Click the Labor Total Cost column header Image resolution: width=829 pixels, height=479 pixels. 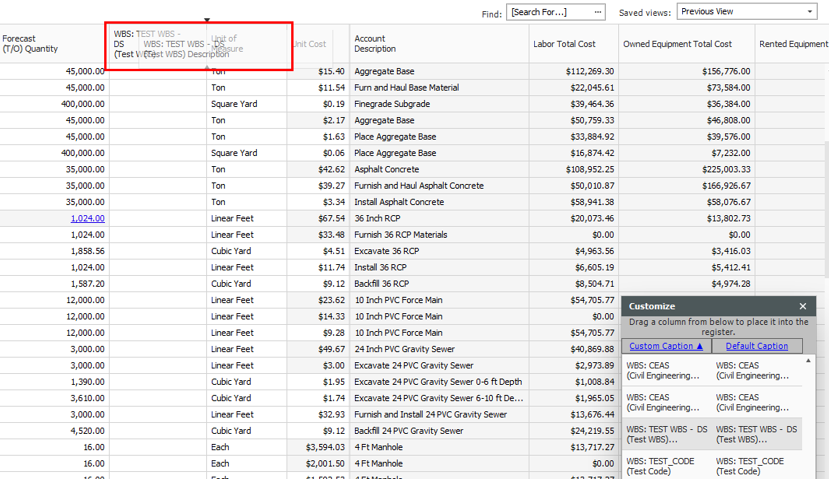click(564, 44)
